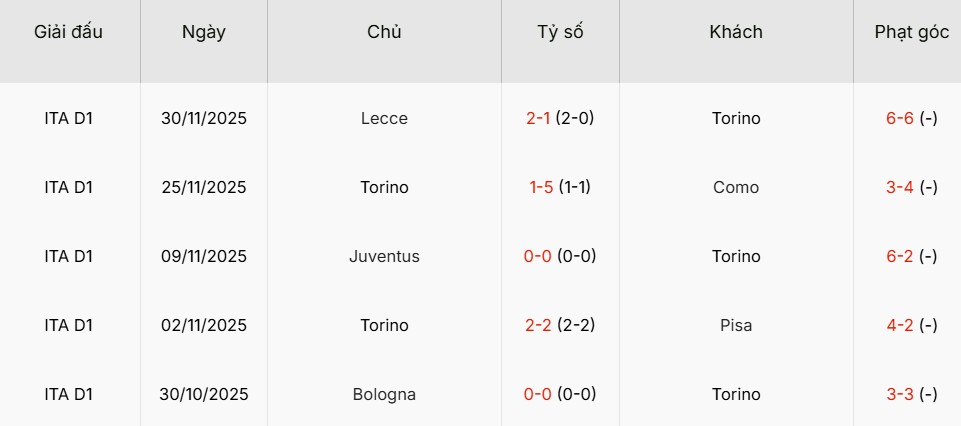
Task: Click the 0-0 score of Juventus match
Action: pos(539,256)
